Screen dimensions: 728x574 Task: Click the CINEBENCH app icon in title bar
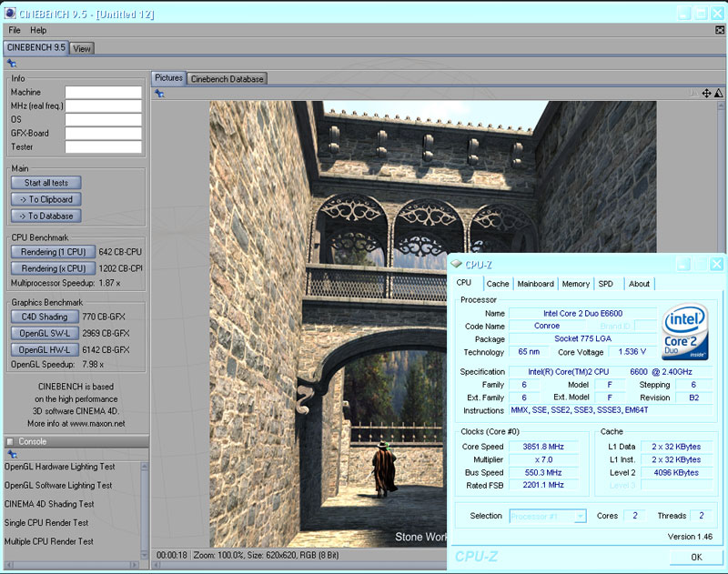pos(10,14)
